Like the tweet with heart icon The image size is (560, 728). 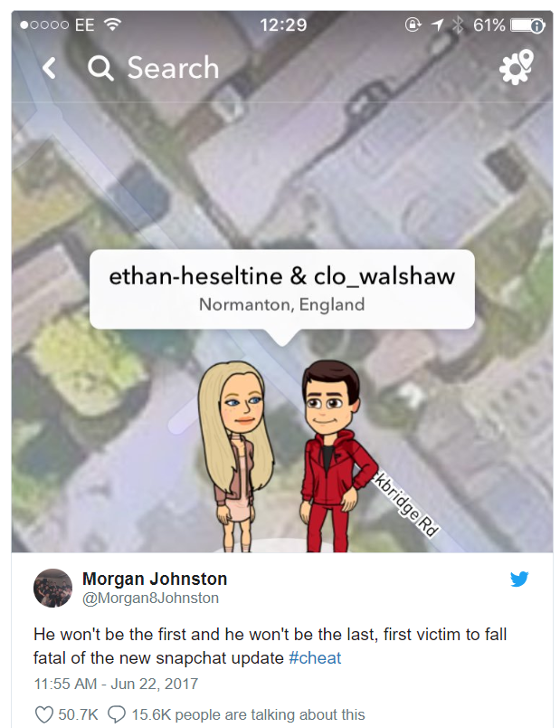pos(44,714)
